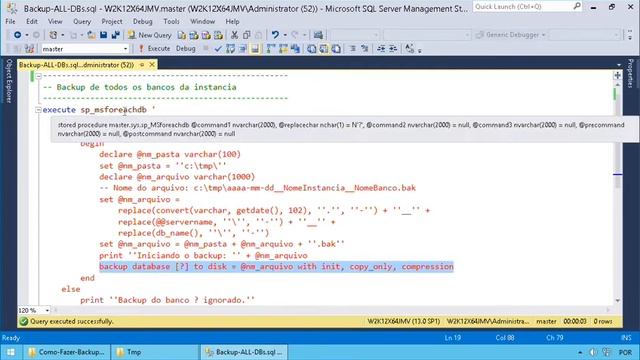Viewport: 640px width, 360px height.
Task: Click the Cut scissors icon
Action: [x=234, y=35]
